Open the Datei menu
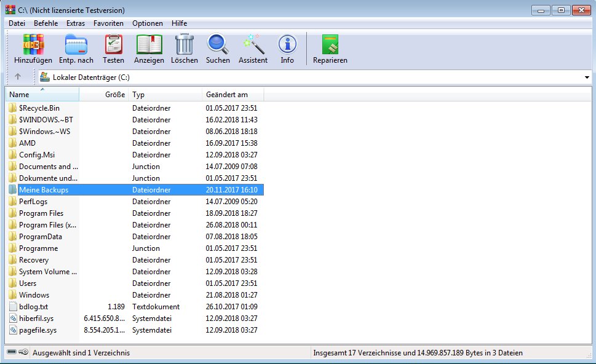 coord(17,23)
